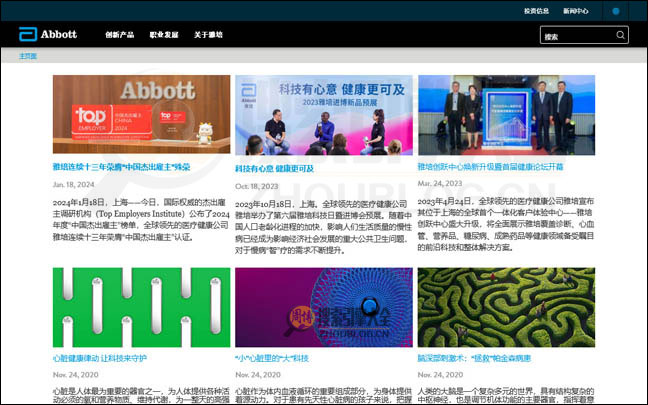Open article 雅培连续十三年荣膺中国杰出雇主殊荣
This screenshot has width=648, height=405.
(x=122, y=167)
